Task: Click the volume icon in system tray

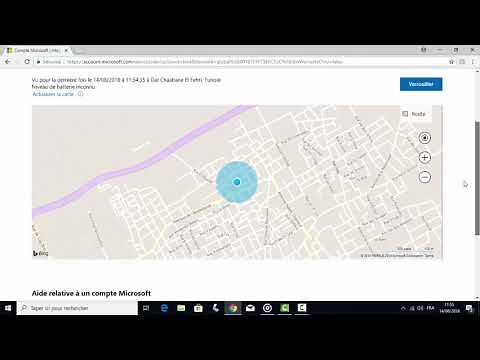Action: 420,308
